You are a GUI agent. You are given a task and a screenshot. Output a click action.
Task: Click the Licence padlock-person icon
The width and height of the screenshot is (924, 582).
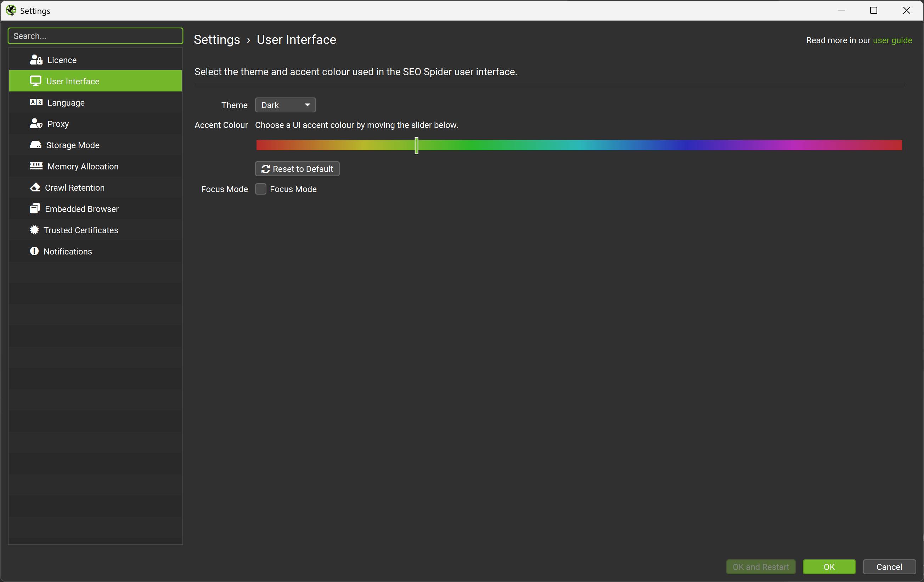tap(36, 60)
